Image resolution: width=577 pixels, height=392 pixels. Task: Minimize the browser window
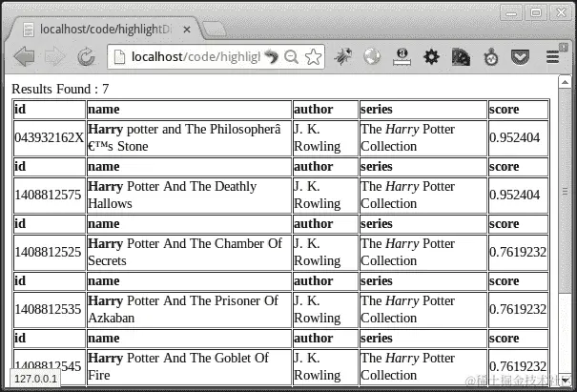pos(511,13)
